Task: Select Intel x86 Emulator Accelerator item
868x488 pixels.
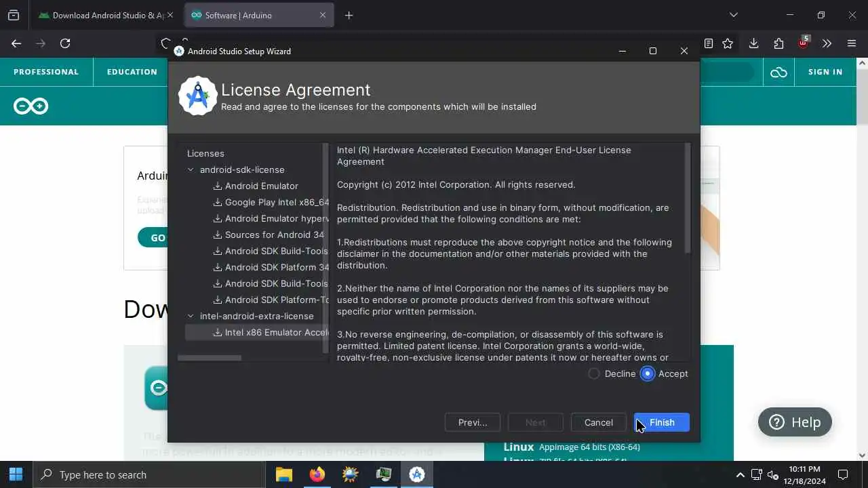Action: pyautogui.click(x=277, y=332)
